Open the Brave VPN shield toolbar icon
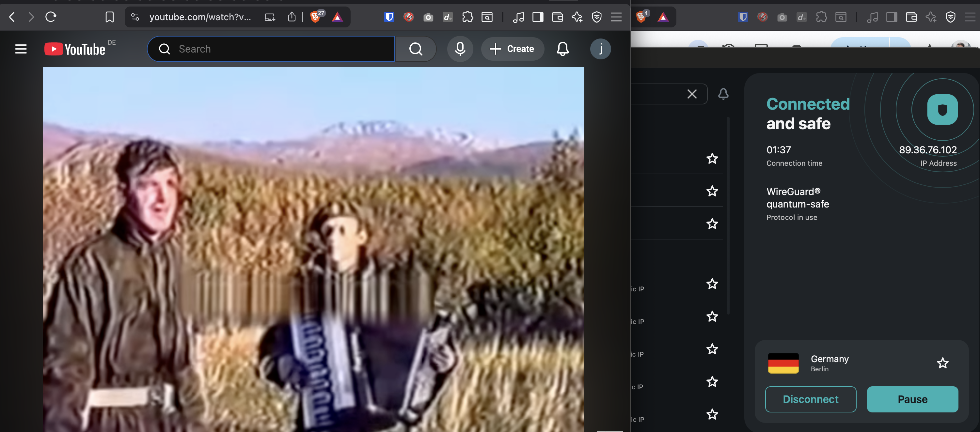The image size is (980, 432). (x=596, y=17)
